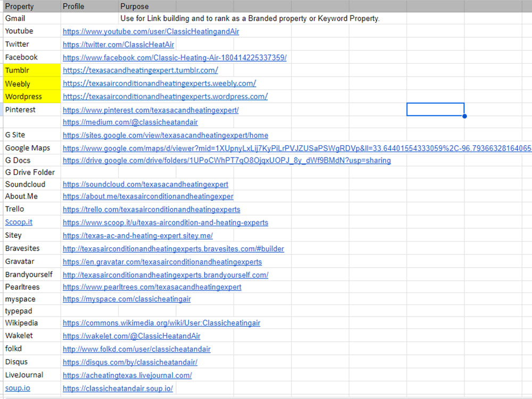Select the G Drive Folder cell
The height and width of the screenshot is (399, 532).
coord(32,172)
